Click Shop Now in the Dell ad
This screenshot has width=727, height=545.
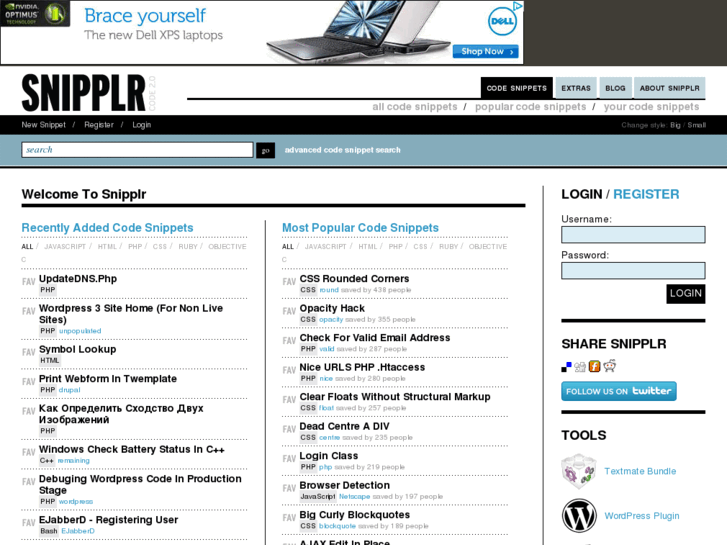coord(485,51)
